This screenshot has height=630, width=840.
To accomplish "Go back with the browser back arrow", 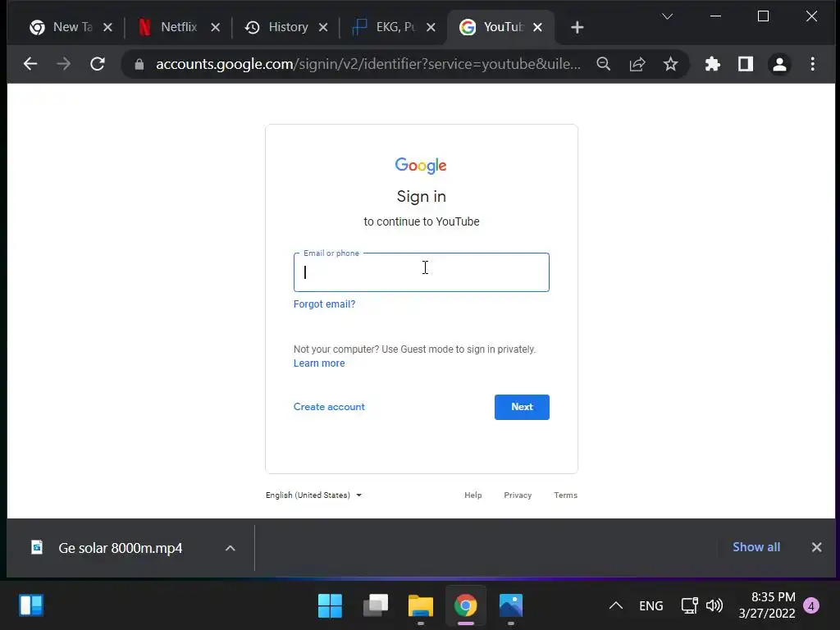I will tap(30, 64).
